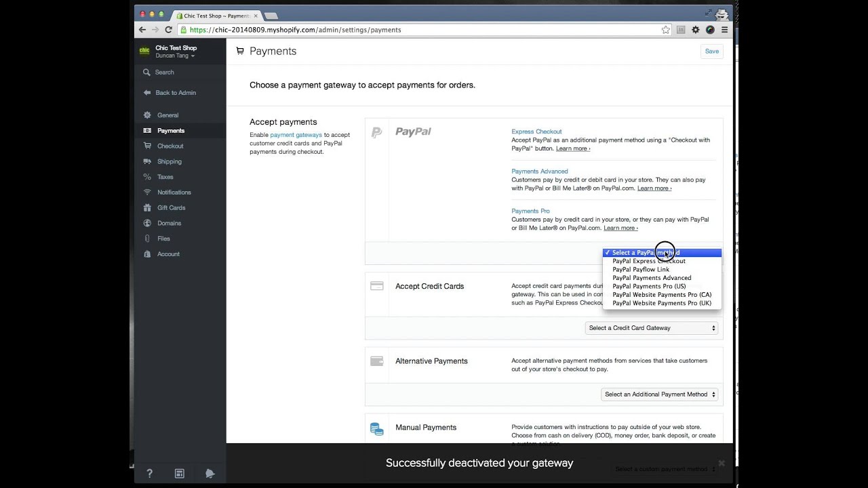
Task: Click the Payments sidebar icon
Action: [x=147, y=131]
